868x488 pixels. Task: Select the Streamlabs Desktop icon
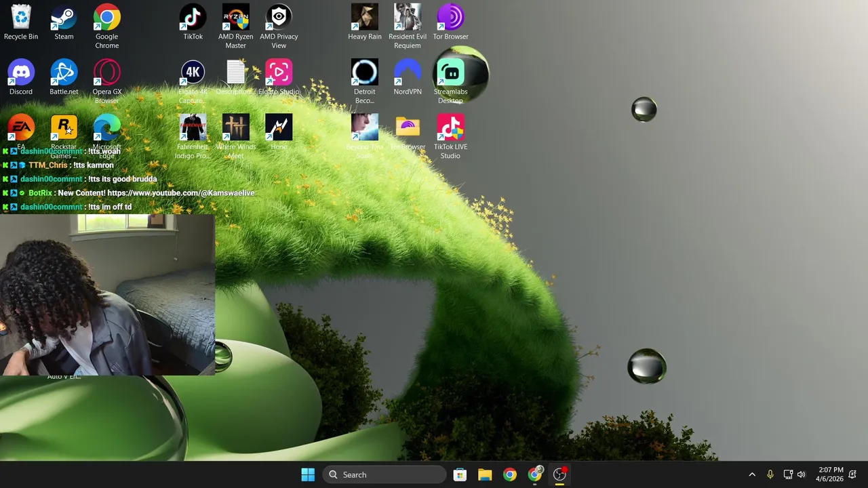pos(450,82)
